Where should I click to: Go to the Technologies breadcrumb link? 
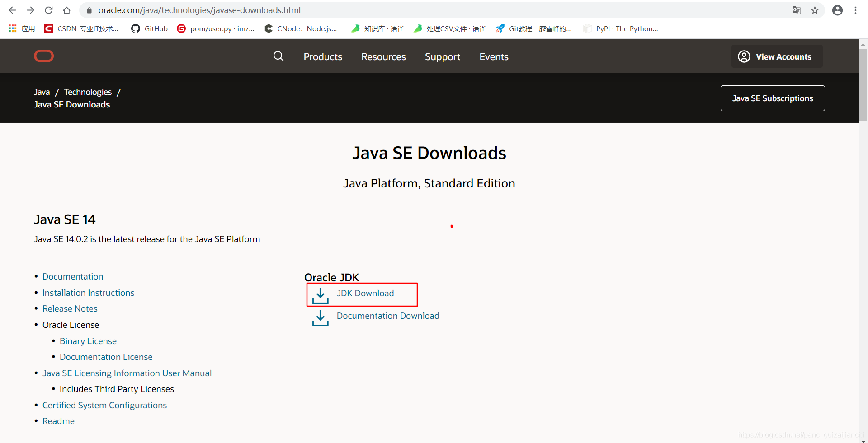[88, 92]
